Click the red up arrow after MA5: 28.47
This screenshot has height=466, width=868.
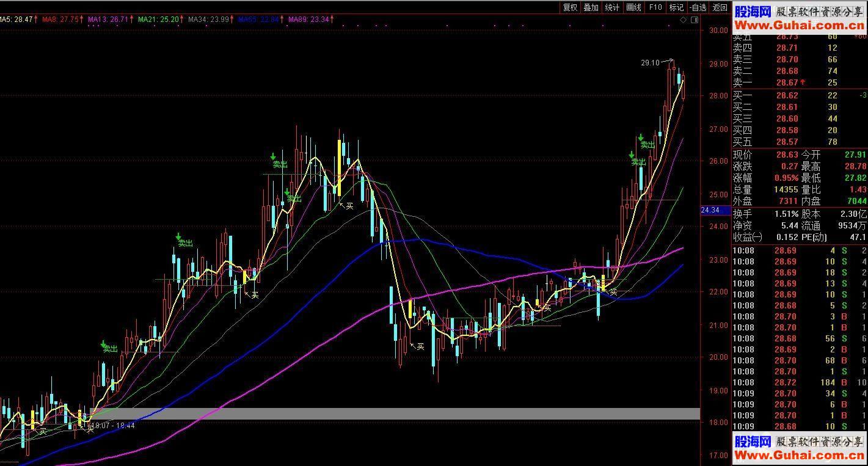[x=36, y=20]
